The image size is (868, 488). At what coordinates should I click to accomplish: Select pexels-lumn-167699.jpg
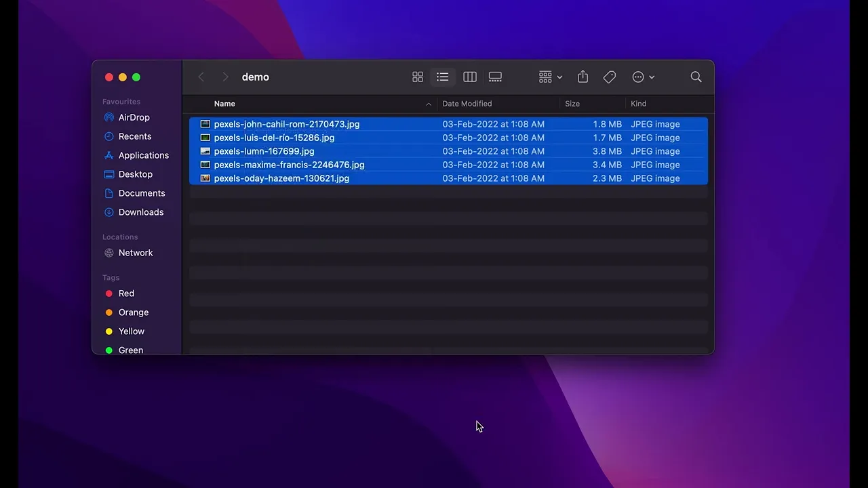[x=448, y=151]
